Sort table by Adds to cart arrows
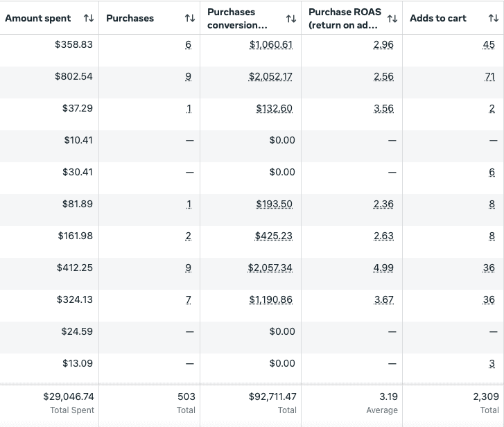This screenshot has height=427, width=504. 494,18
